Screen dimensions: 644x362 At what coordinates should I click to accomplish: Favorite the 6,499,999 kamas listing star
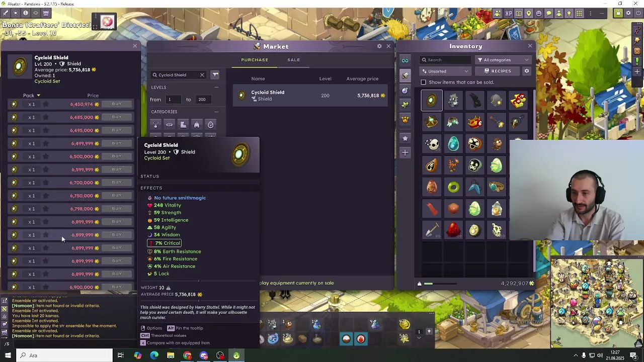pyautogui.click(x=46, y=143)
